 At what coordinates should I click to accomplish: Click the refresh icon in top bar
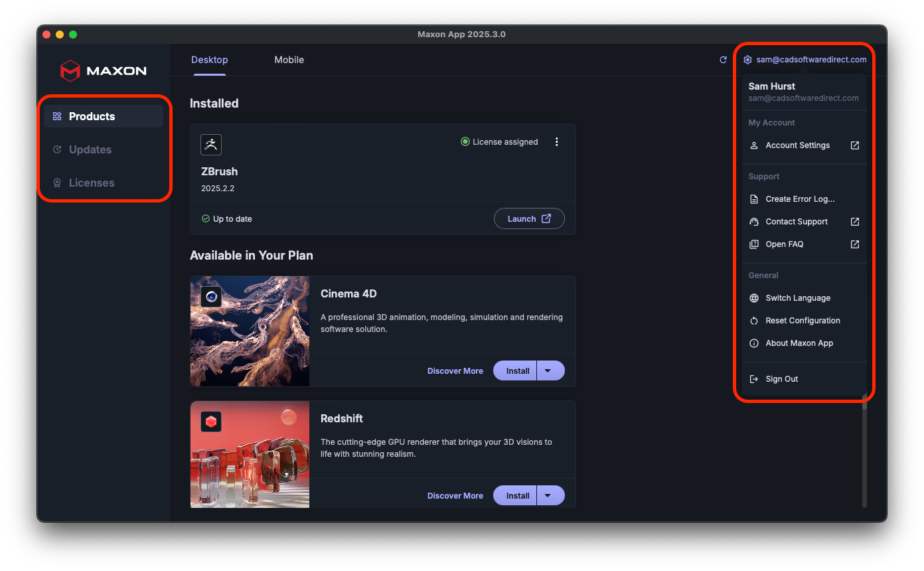[724, 60]
